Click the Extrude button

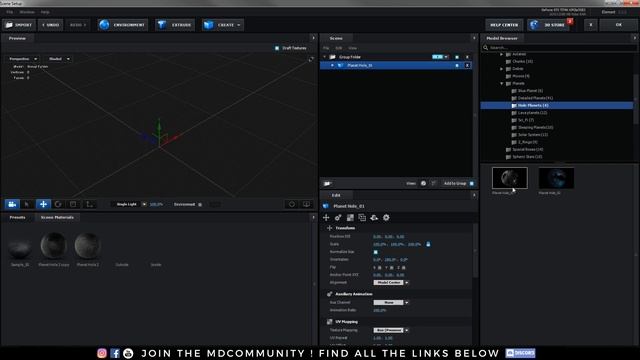[175, 25]
